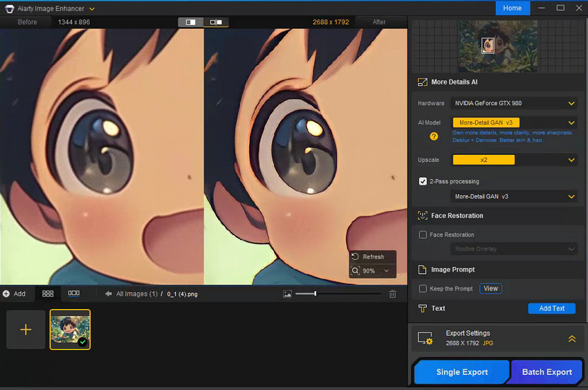Adjust the thumbnail size slider
The image size is (588, 390).
pos(315,294)
